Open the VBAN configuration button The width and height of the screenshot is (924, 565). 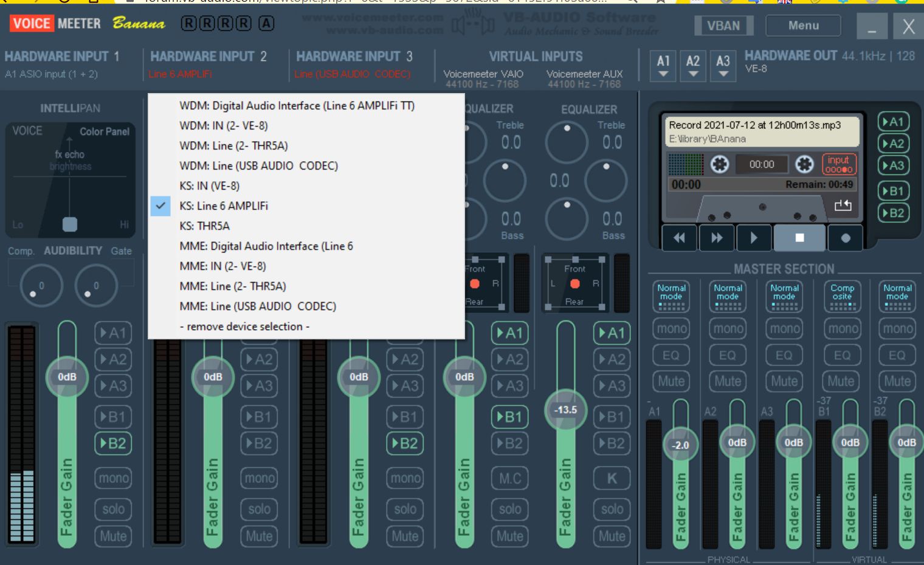pyautogui.click(x=723, y=26)
